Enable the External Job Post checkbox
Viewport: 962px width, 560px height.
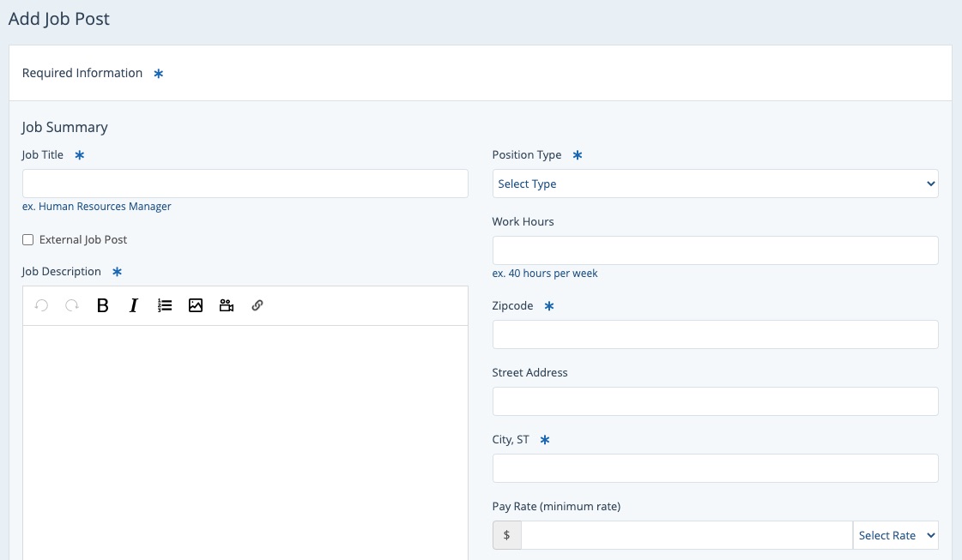point(28,240)
